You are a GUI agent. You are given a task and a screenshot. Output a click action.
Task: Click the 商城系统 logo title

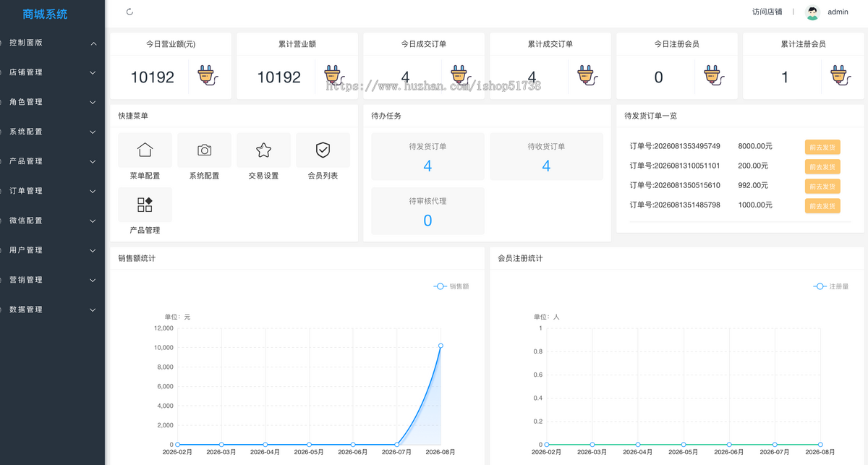(x=45, y=14)
